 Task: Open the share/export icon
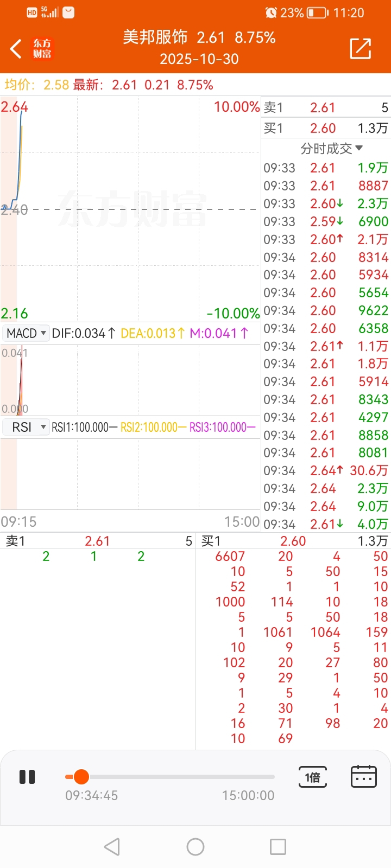[x=361, y=48]
